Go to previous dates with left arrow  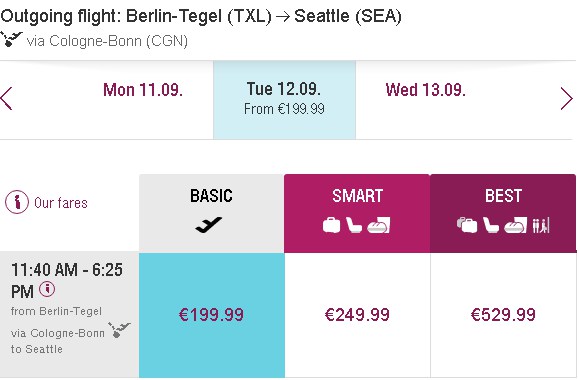[6, 98]
